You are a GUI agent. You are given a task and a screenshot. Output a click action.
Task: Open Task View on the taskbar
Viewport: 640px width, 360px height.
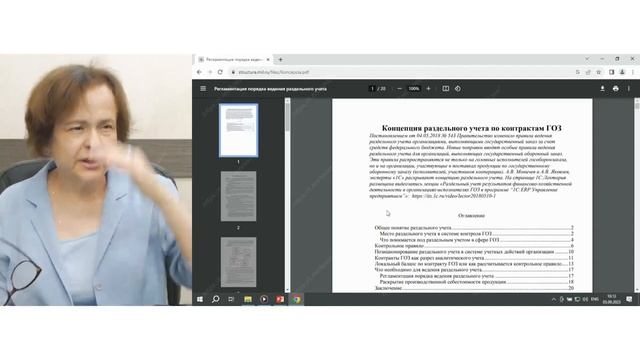tap(231, 299)
